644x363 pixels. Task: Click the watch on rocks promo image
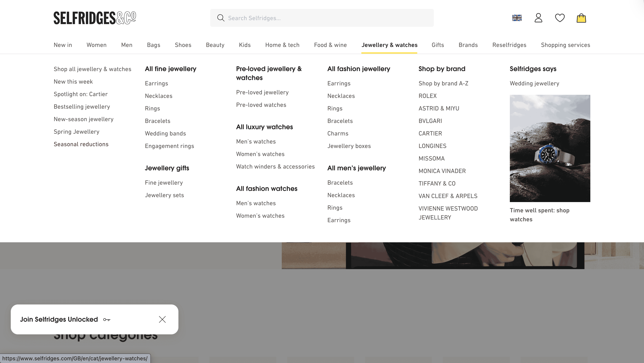pos(550,148)
